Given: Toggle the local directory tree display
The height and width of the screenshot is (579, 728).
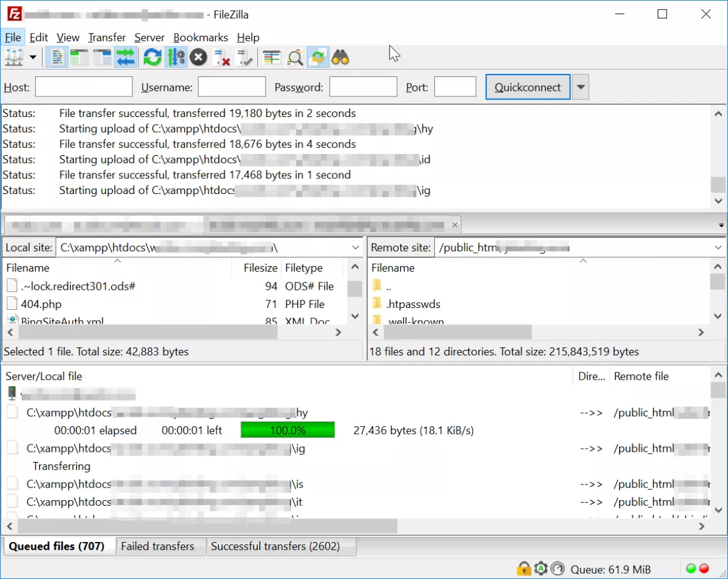Looking at the screenshot, I should [79, 58].
